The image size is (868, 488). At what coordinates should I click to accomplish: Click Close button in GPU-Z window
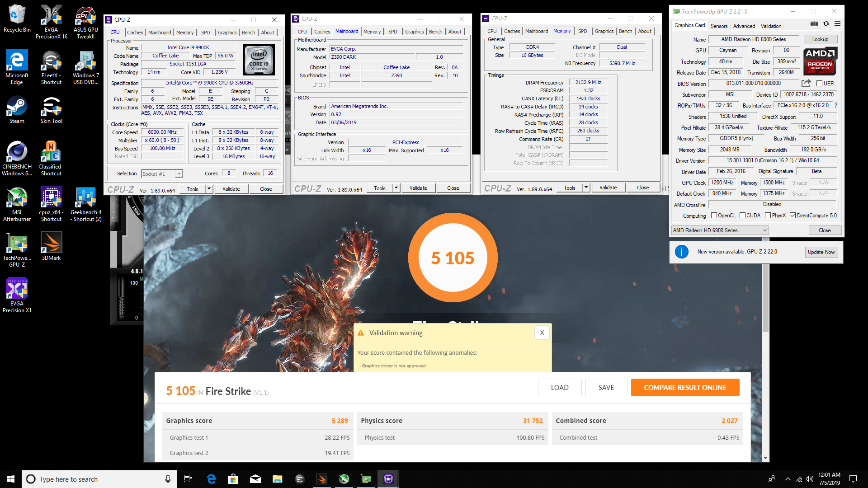[x=824, y=230]
